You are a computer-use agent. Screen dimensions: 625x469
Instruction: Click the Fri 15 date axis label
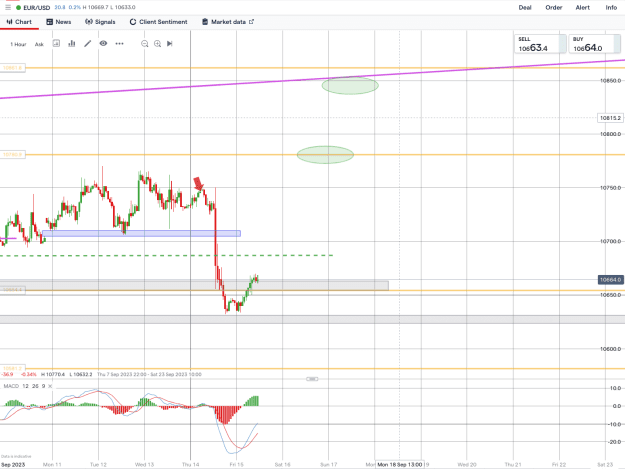click(236, 465)
